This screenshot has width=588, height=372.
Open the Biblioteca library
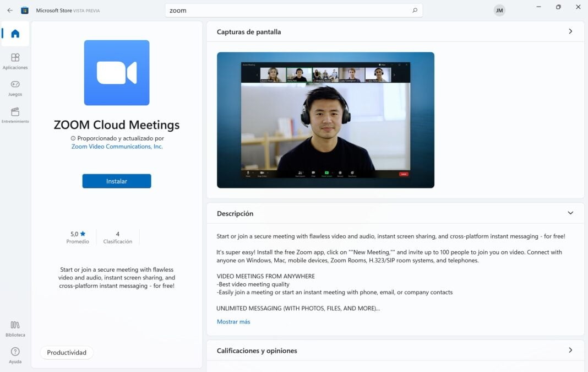[x=15, y=329]
